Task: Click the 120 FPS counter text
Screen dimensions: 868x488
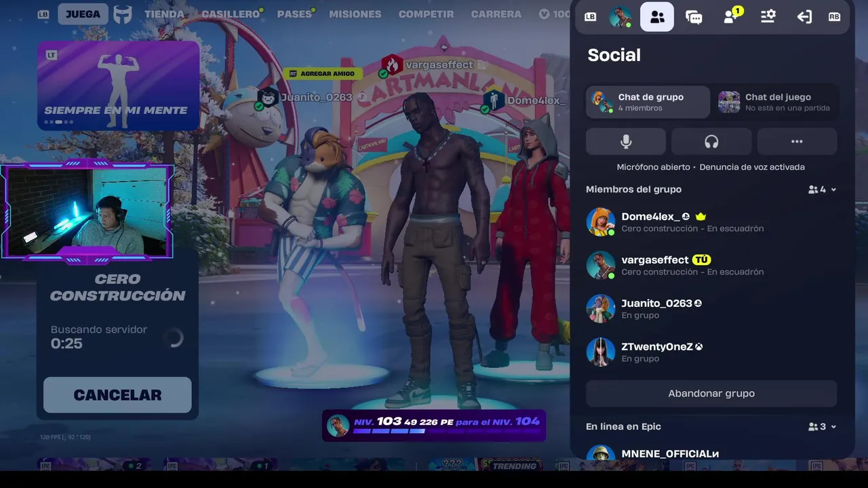Action: (x=65, y=437)
